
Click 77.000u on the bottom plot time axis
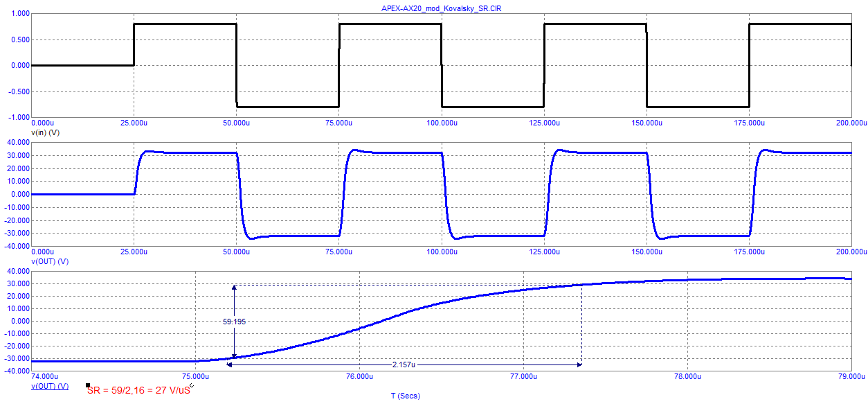click(523, 377)
